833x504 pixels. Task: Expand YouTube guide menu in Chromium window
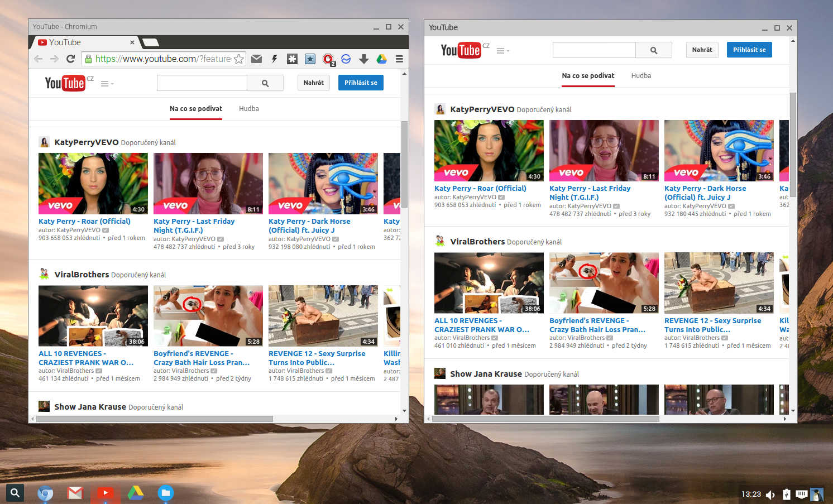tap(107, 84)
